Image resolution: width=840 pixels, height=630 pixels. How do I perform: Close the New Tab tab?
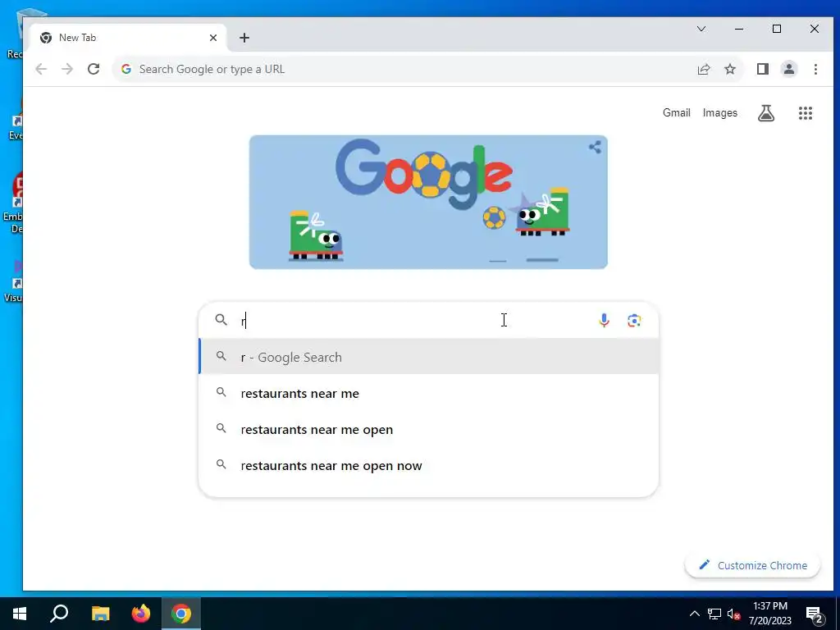[x=213, y=38]
